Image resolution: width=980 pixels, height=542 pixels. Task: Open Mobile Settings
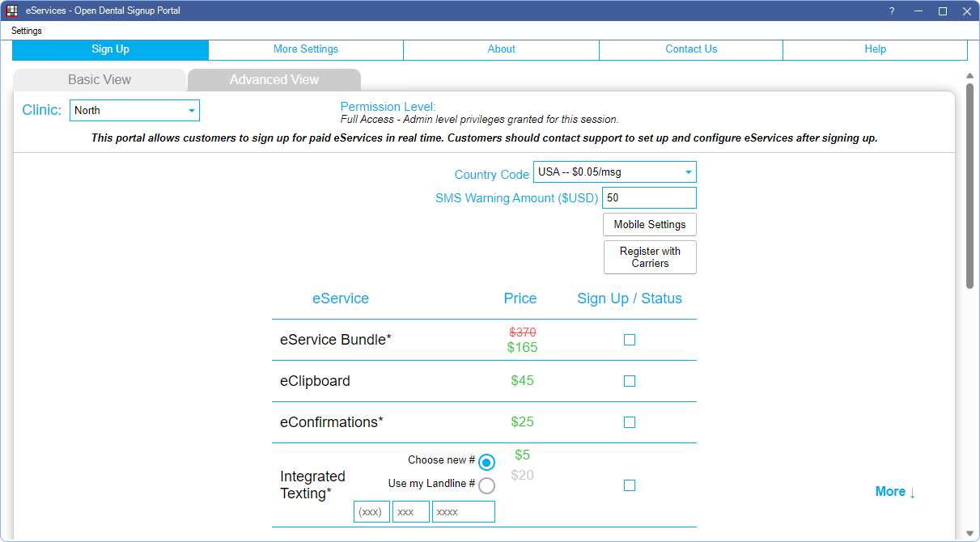[x=650, y=225]
